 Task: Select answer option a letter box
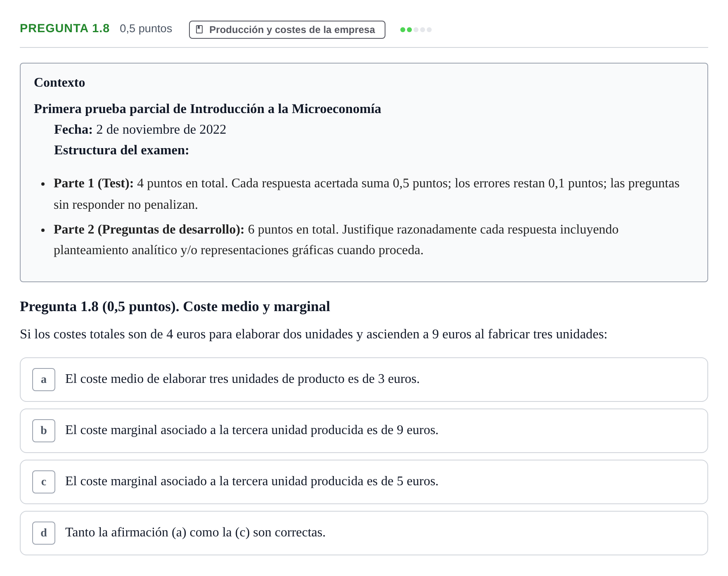click(44, 380)
